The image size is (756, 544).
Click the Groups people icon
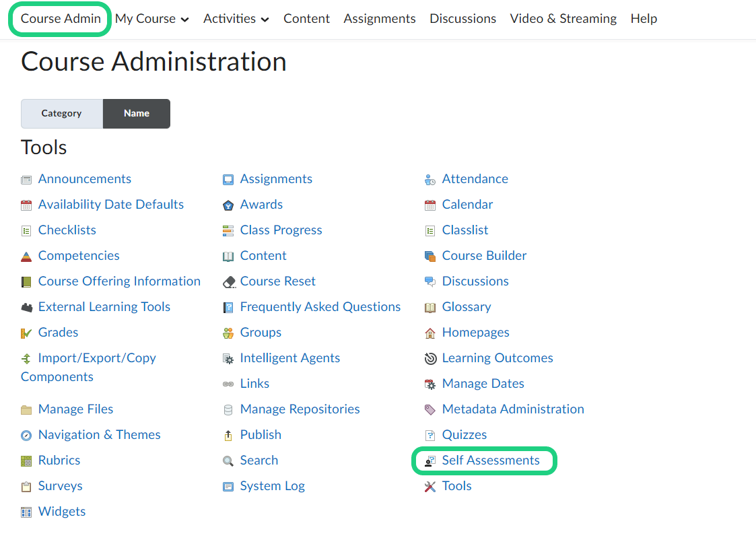coord(228,333)
